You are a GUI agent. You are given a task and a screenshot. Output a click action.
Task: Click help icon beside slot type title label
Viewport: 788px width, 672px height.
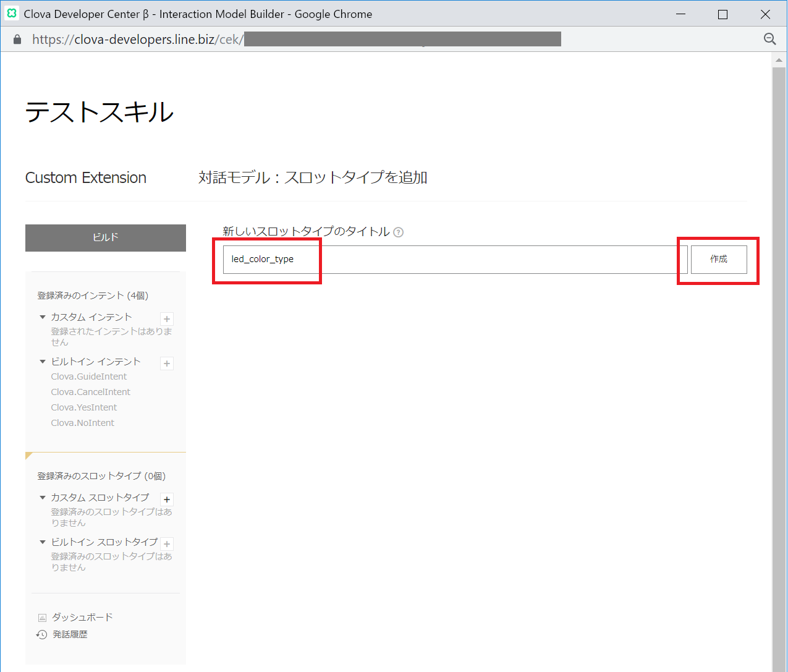pos(399,232)
